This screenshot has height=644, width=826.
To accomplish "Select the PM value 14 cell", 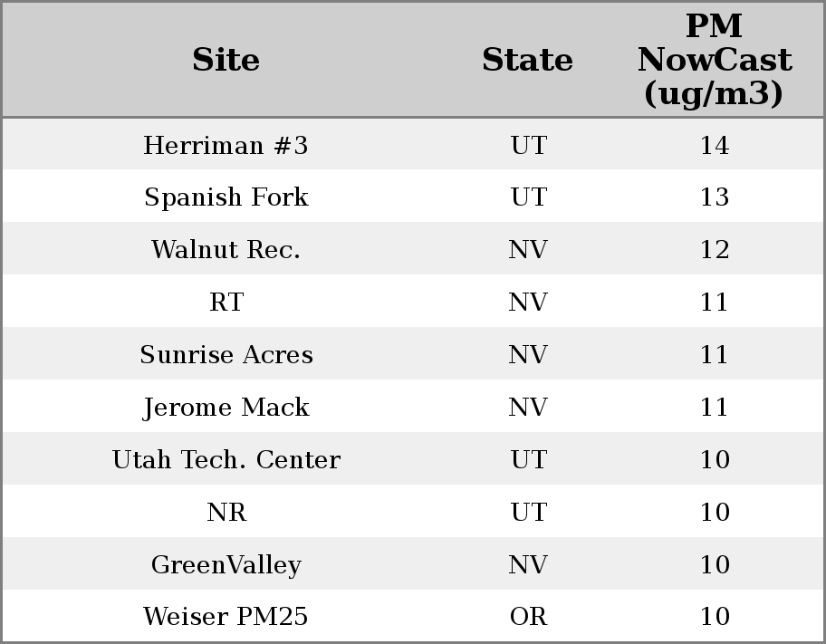I will (x=714, y=146).
